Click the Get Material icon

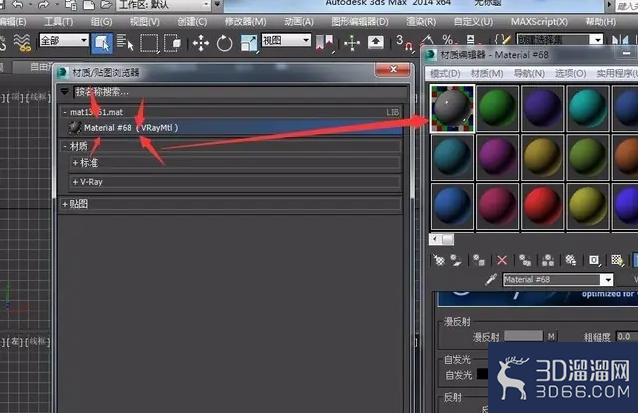pos(439,260)
